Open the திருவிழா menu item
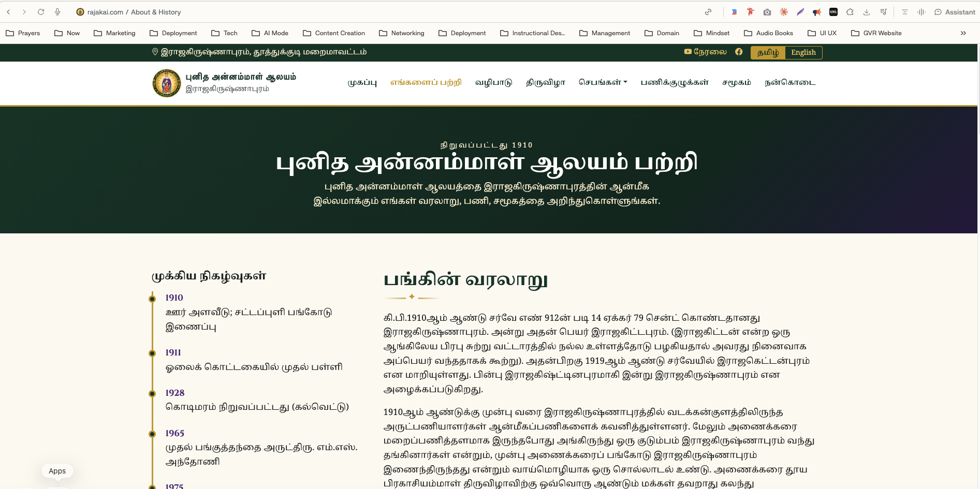 click(545, 83)
